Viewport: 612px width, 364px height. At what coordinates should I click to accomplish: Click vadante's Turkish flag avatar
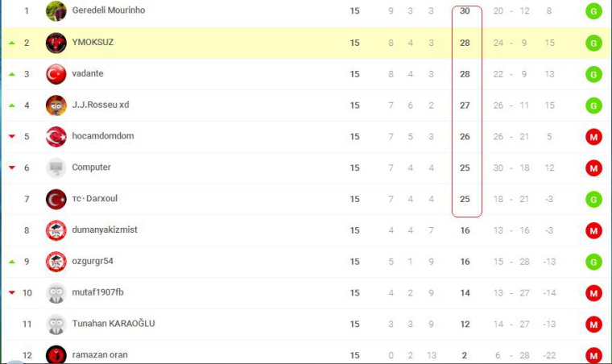pos(56,74)
